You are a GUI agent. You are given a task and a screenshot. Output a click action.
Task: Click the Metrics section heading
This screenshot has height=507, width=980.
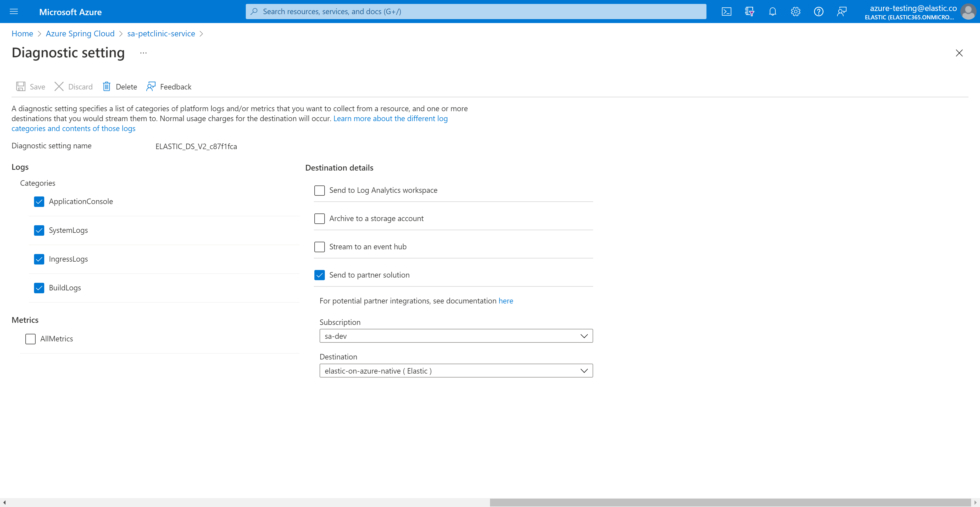point(25,320)
